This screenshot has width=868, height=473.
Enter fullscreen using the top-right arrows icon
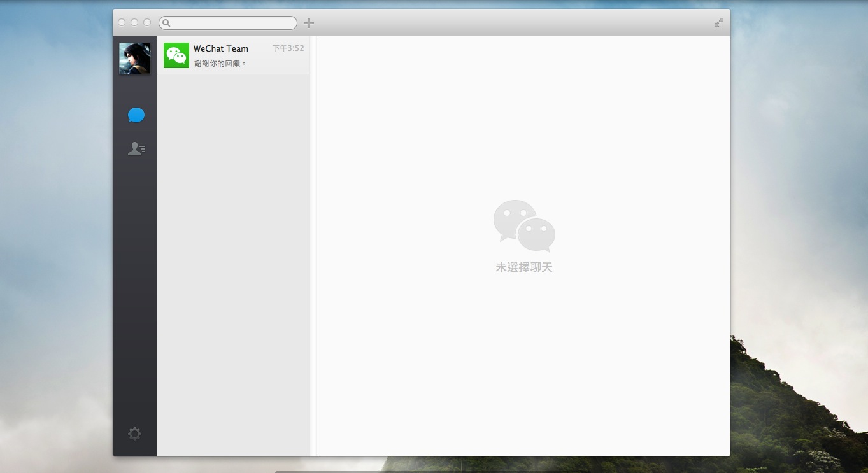click(718, 22)
